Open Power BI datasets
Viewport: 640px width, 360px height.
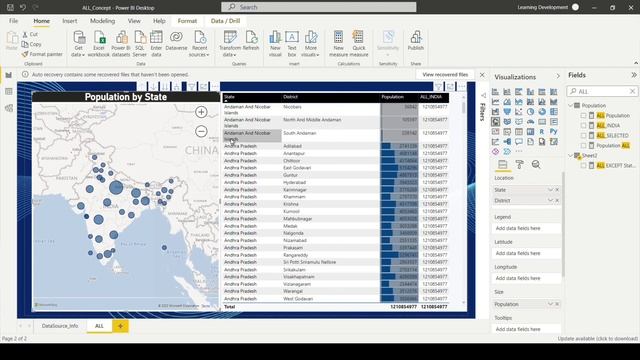[121, 44]
